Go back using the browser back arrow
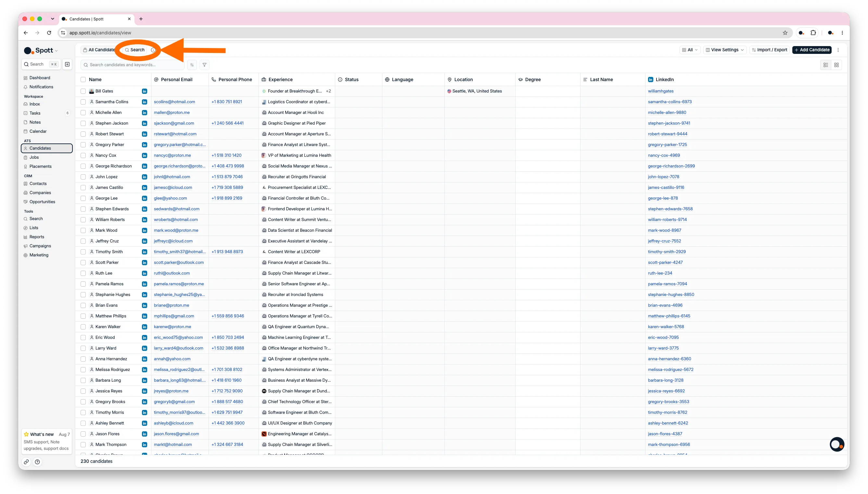The image size is (868, 494). coord(26,33)
